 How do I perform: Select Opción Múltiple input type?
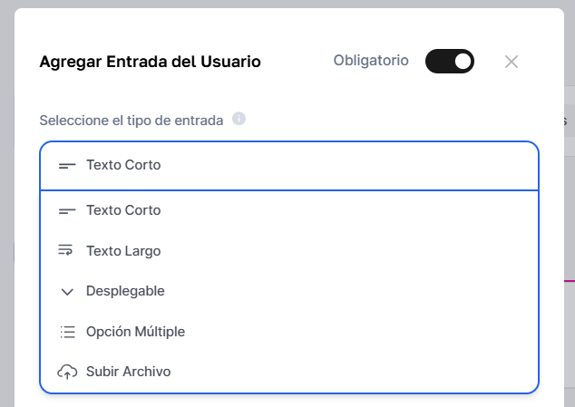click(x=289, y=331)
